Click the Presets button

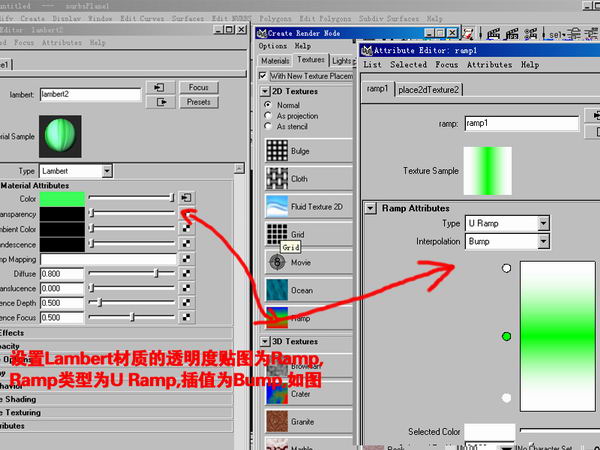tap(199, 102)
